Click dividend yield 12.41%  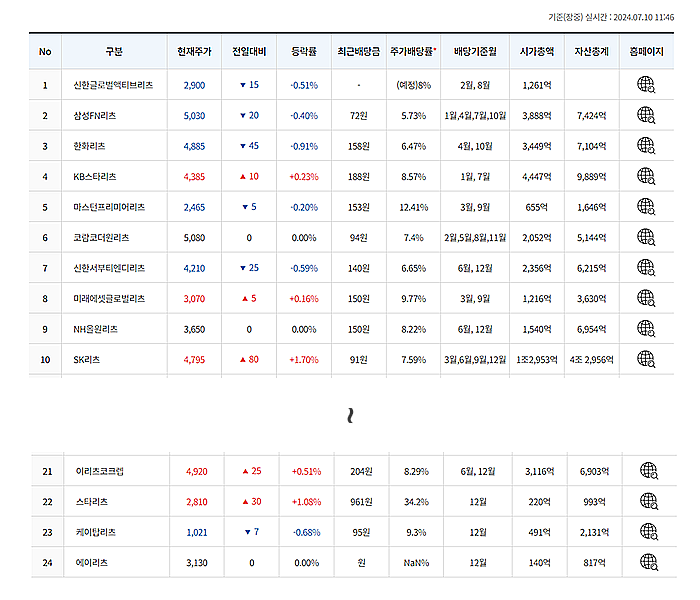click(413, 207)
